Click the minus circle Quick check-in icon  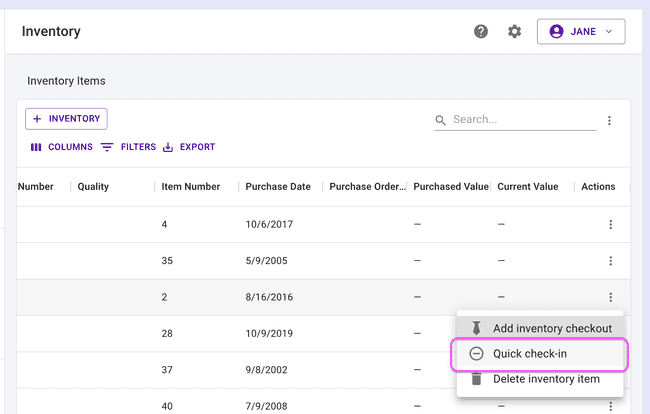tap(476, 354)
